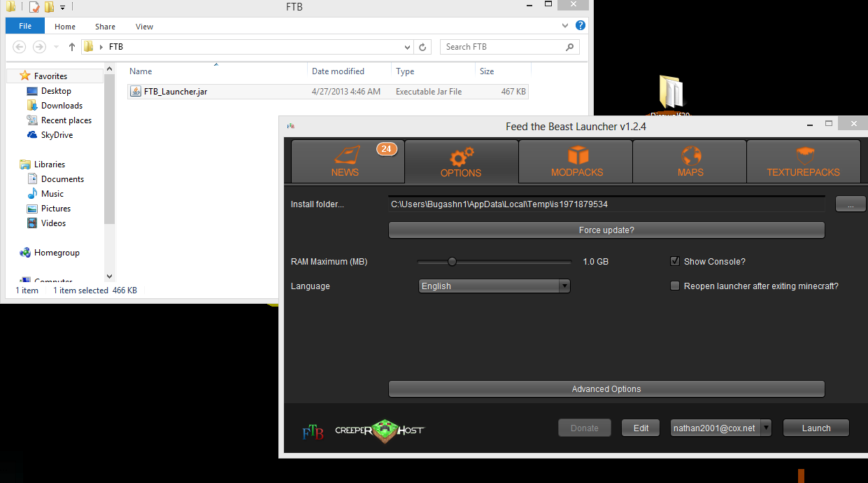Click the New folder icon in quick access toolbar
868x483 pixels.
point(49,7)
